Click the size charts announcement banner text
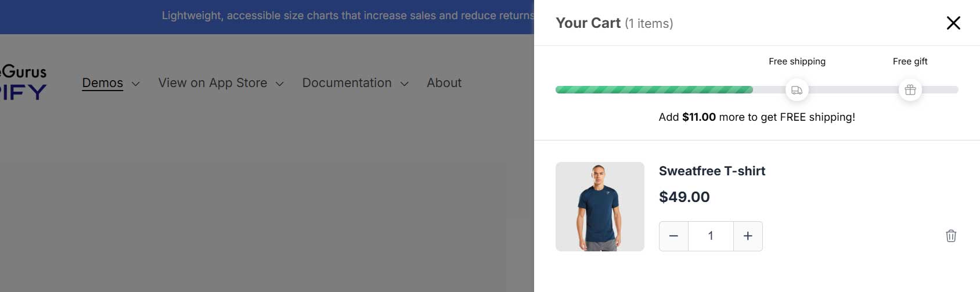The width and height of the screenshot is (980, 292). 347,16
